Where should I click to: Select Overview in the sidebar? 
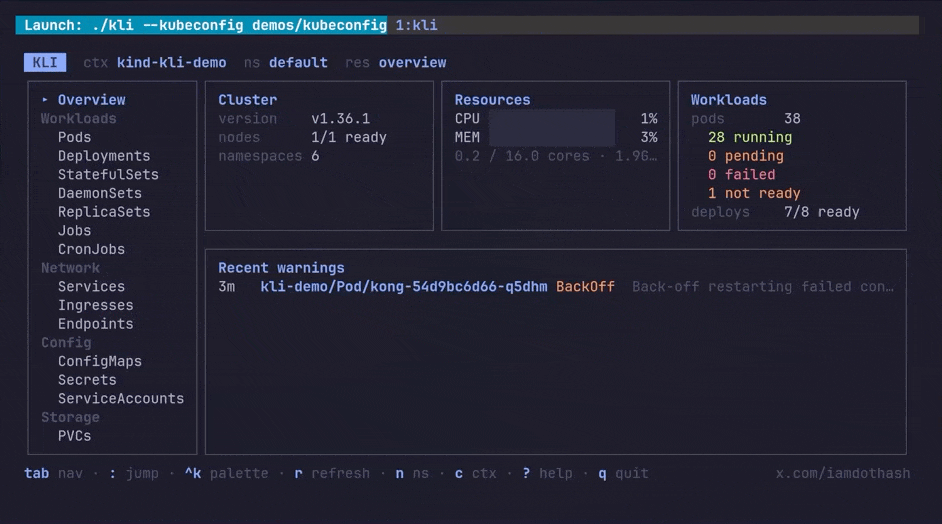click(x=91, y=100)
